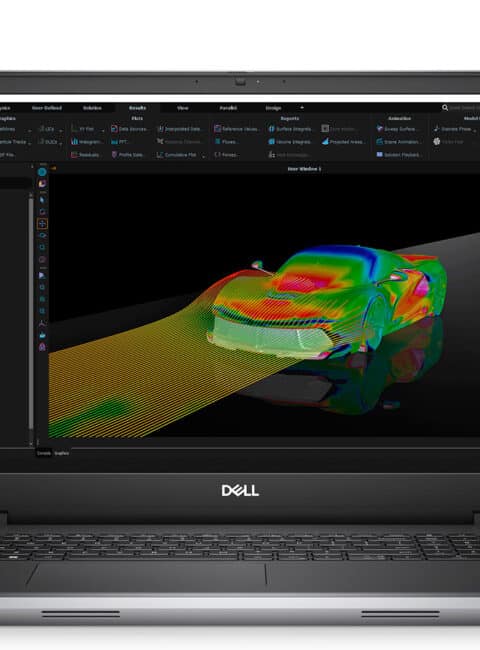Expand the Discrete Phase dropdown arrow
Image resolution: width=480 pixels, height=650 pixels.
(x=474, y=131)
